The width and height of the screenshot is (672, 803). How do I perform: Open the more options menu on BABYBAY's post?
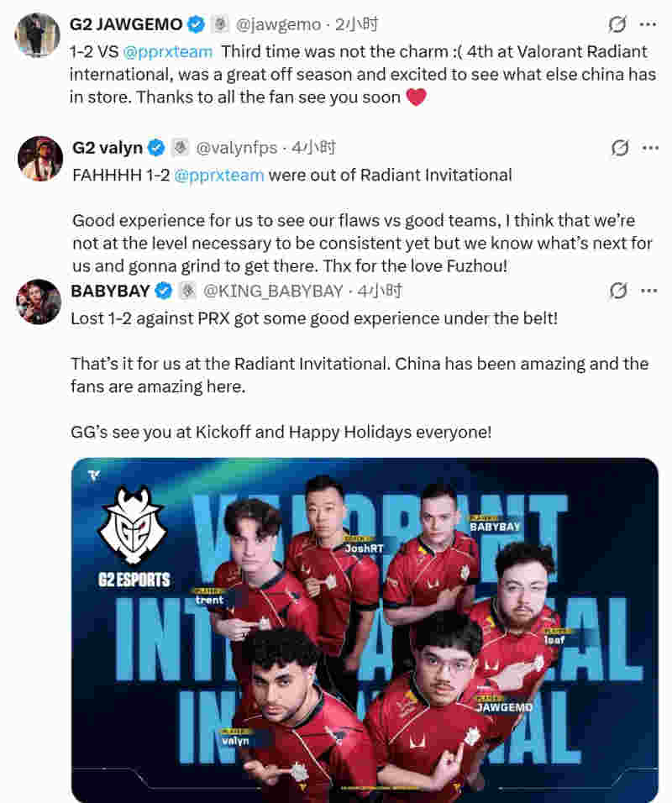[x=649, y=291]
